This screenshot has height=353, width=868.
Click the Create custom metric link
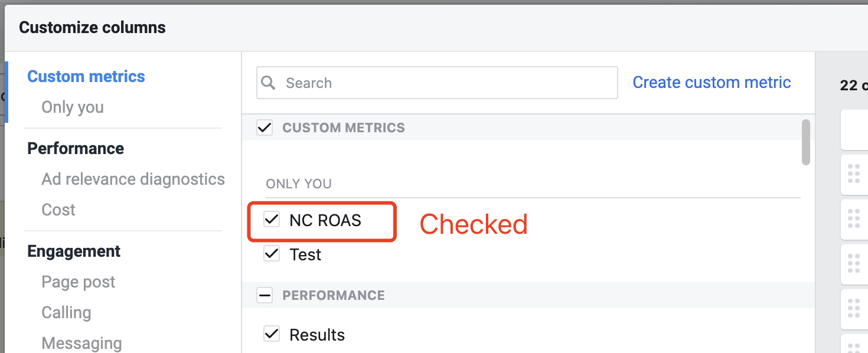[x=712, y=82]
